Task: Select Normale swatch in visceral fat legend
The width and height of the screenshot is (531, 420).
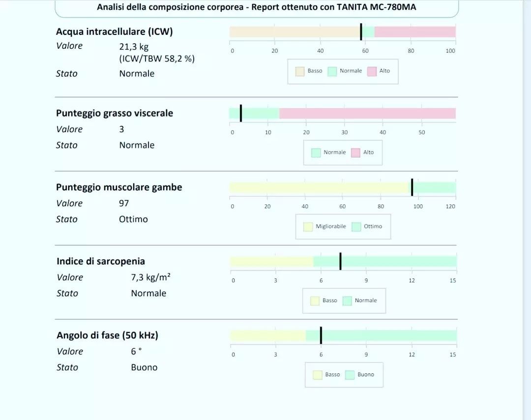Action: [316, 153]
